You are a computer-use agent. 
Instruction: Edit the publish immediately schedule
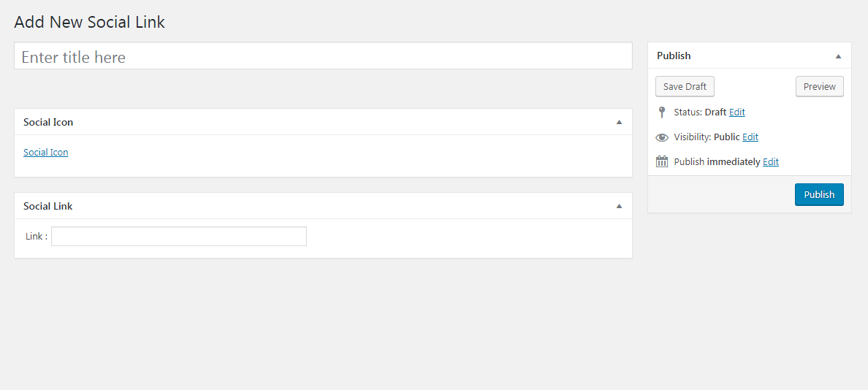coord(770,162)
